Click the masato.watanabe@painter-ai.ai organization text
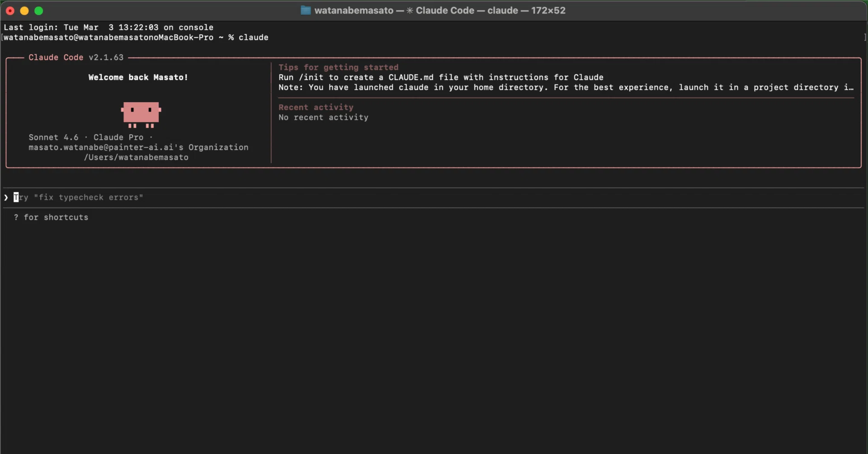This screenshot has height=454, width=868. (x=138, y=147)
